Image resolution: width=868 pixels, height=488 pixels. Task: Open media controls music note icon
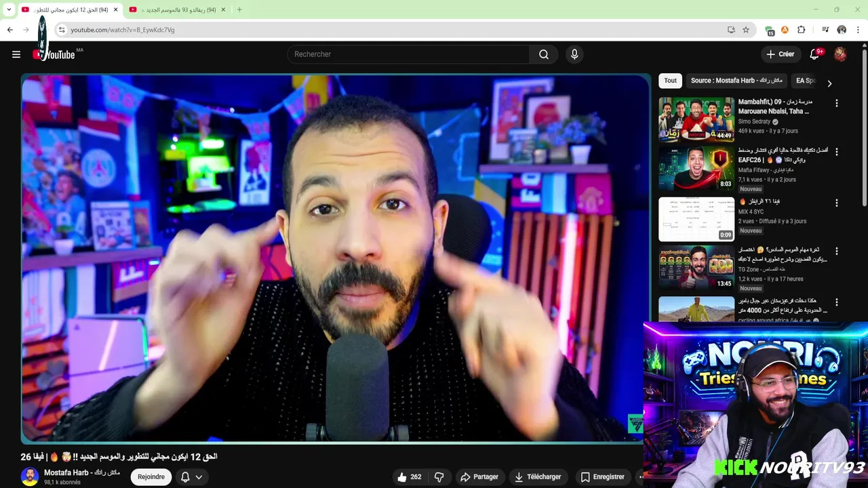[x=825, y=30]
